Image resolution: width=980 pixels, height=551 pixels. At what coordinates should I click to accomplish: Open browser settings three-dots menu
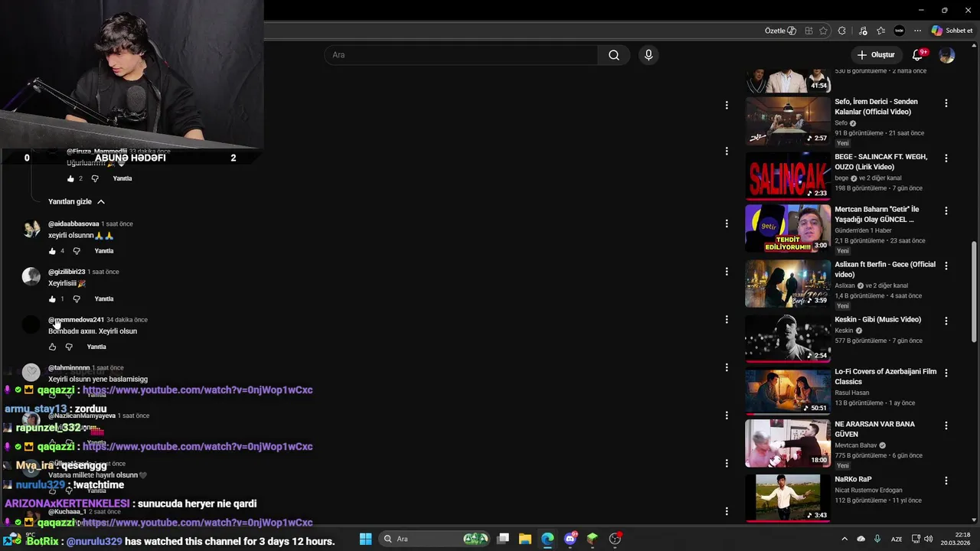(917, 31)
